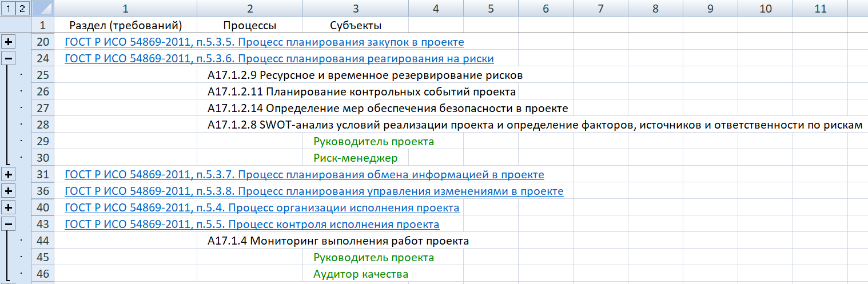The image size is (868, 284).
Task: Open link п.5.3.6 планирования реагирования на риски
Action: [x=279, y=59]
